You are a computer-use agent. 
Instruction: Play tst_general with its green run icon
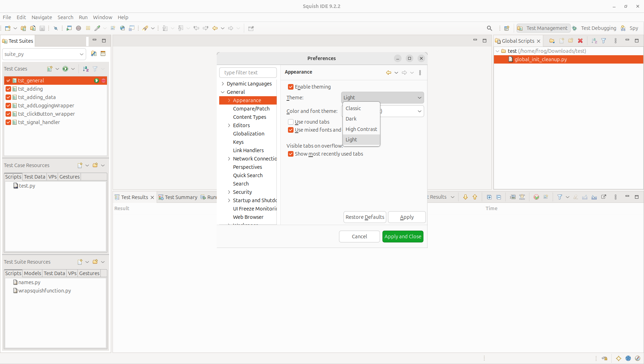[97, 81]
